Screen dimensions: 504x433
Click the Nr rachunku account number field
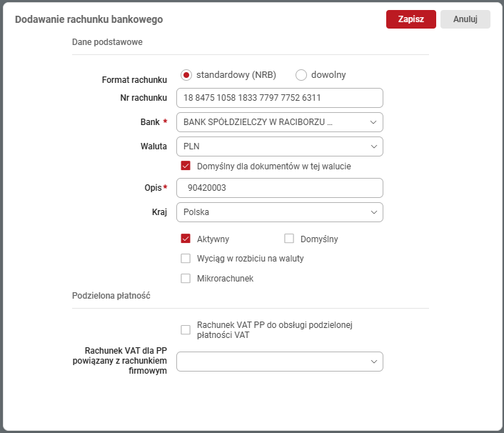click(x=279, y=98)
